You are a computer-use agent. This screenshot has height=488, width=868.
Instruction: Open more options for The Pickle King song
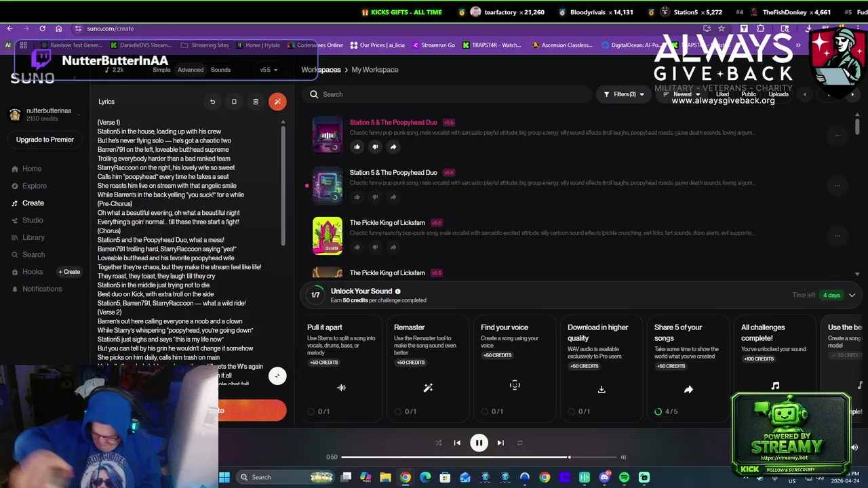[x=837, y=235]
